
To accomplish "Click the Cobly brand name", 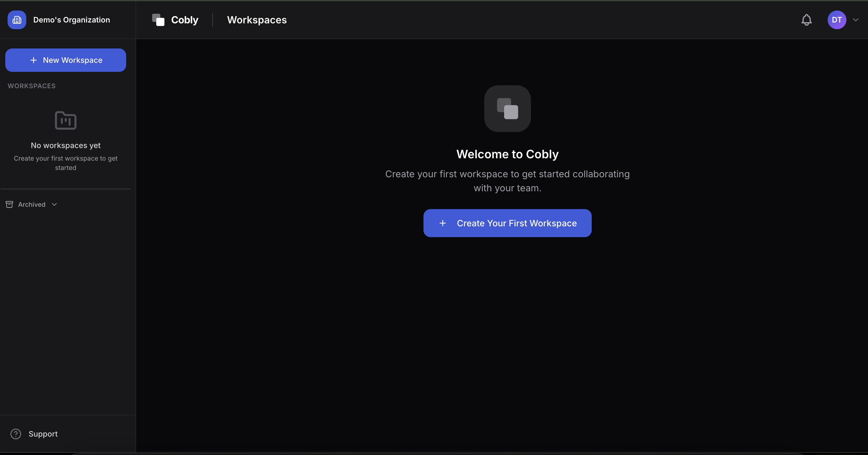I will [x=185, y=20].
